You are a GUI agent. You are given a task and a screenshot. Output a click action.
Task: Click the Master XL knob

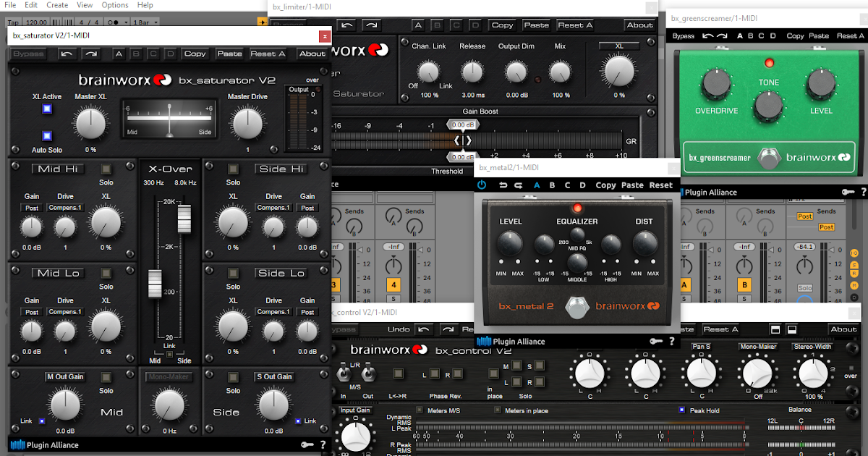(x=91, y=124)
